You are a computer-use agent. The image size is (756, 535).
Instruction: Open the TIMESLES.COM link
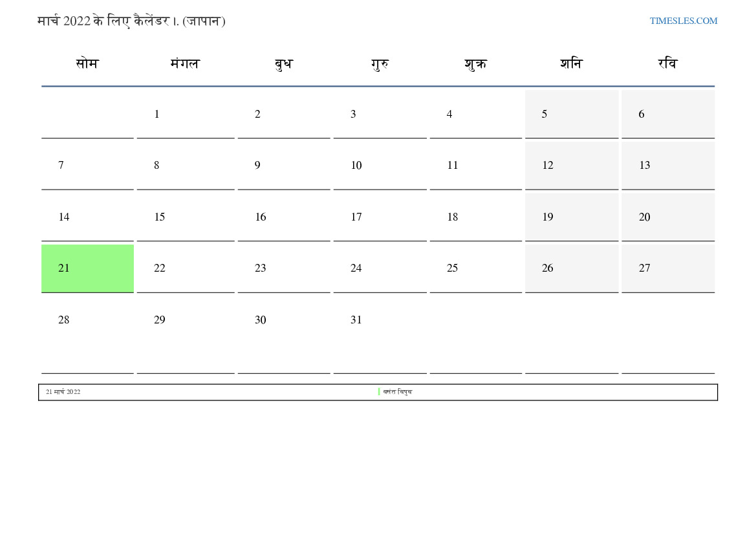click(683, 21)
